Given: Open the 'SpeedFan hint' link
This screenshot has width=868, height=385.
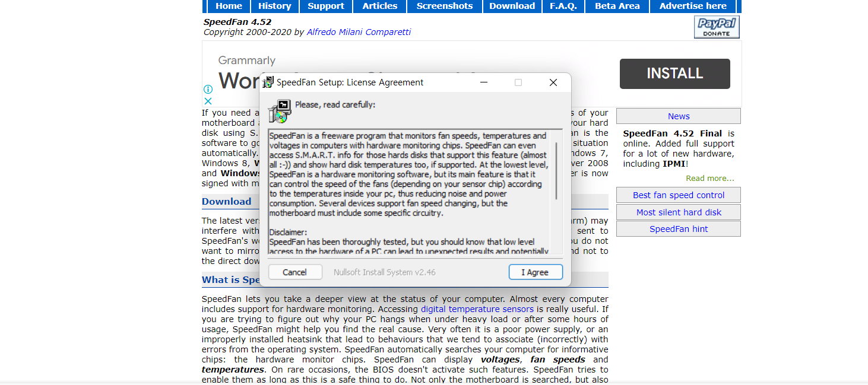Looking at the screenshot, I should [x=679, y=229].
